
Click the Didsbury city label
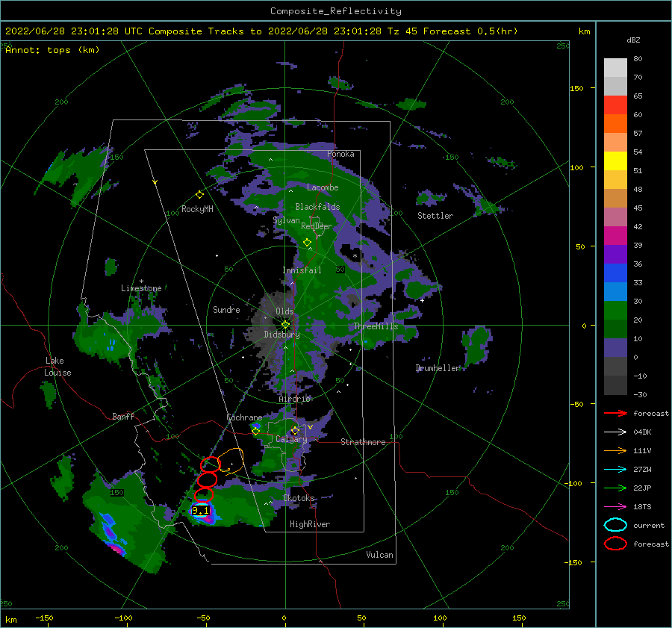pyautogui.click(x=281, y=335)
